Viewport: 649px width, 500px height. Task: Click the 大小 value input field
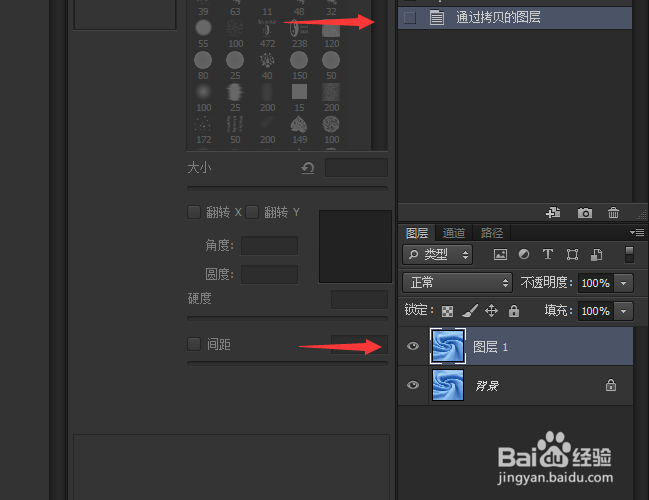click(x=356, y=168)
